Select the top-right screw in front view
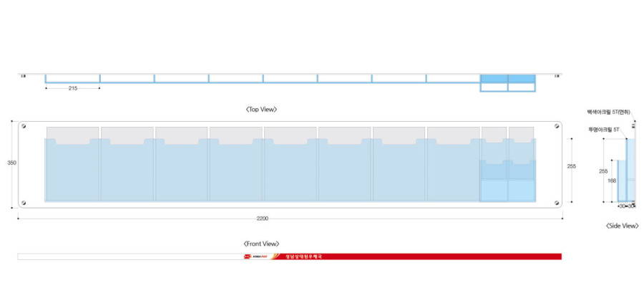Screen dimensions: 644x283 557,126
